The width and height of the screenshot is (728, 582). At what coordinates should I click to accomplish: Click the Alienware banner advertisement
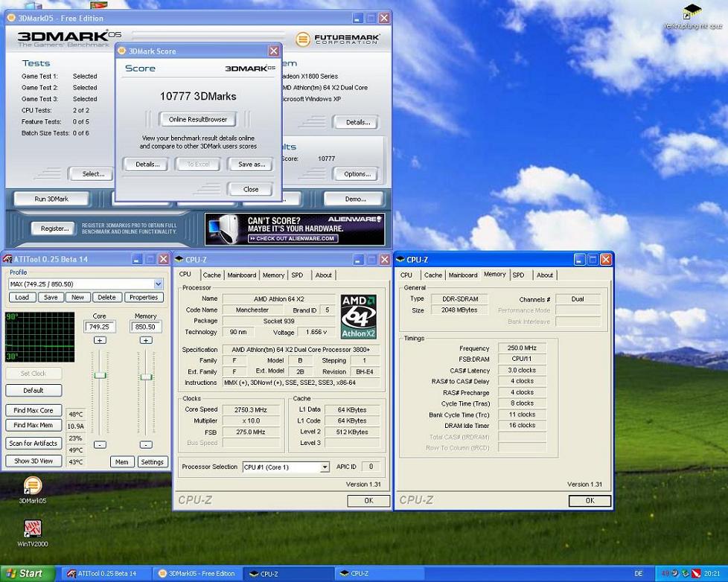tap(294, 229)
